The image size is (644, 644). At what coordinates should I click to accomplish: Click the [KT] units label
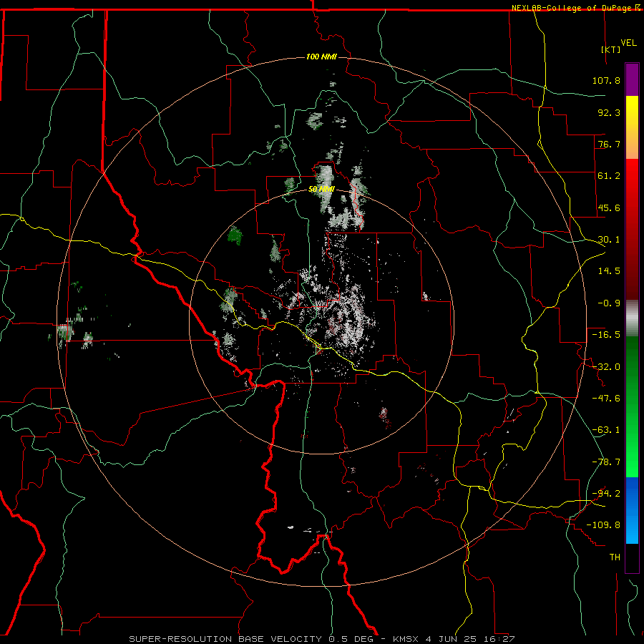611,49
